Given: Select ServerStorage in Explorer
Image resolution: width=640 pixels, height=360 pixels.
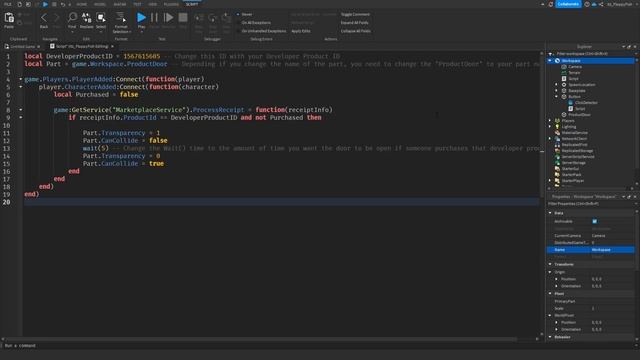Looking at the screenshot, I should (573, 163).
